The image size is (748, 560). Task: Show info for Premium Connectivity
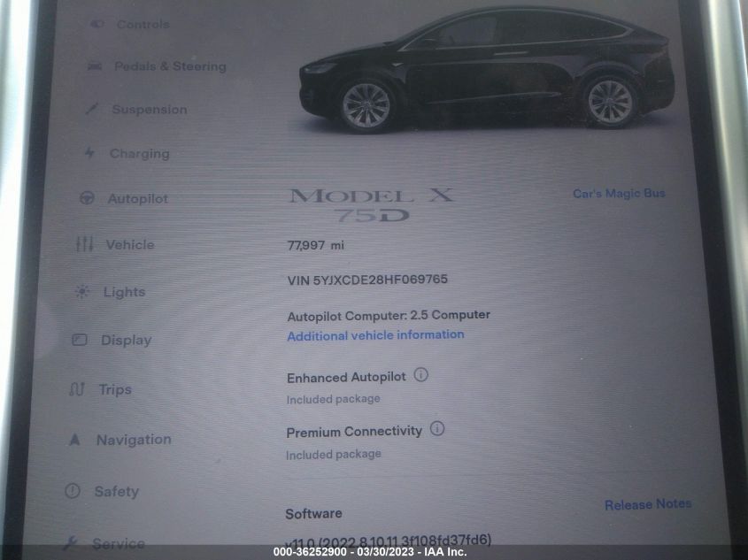pos(437,429)
